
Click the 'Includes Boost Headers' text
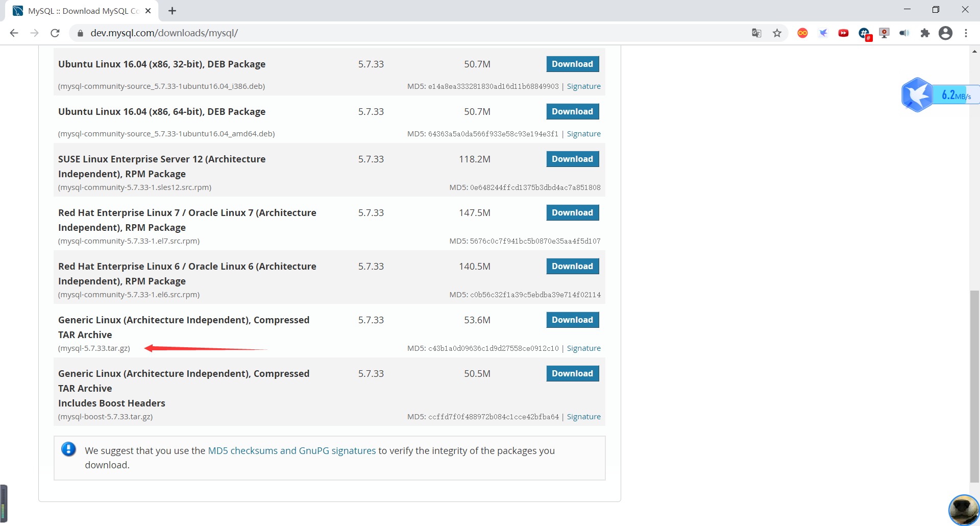pyautogui.click(x=112, y=403)
